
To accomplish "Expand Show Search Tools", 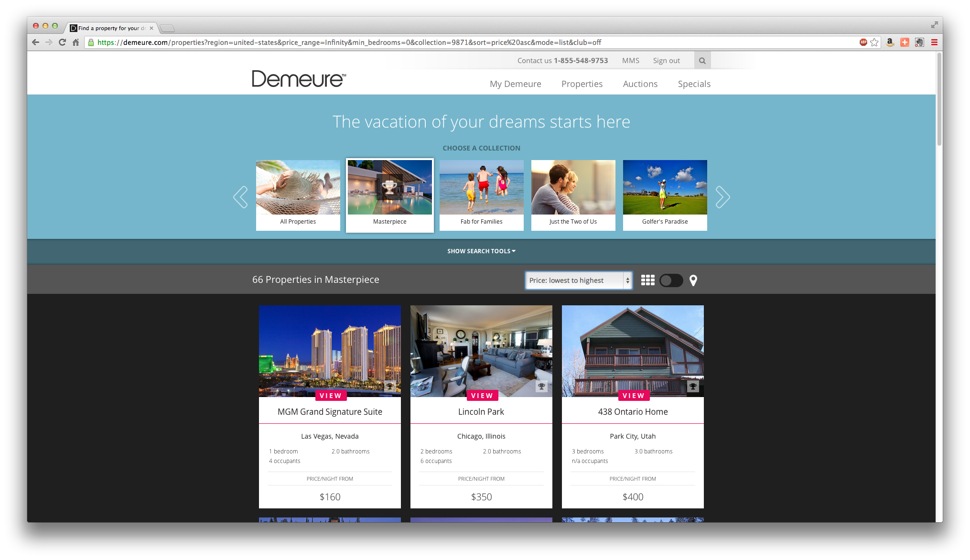I will 481,251.
